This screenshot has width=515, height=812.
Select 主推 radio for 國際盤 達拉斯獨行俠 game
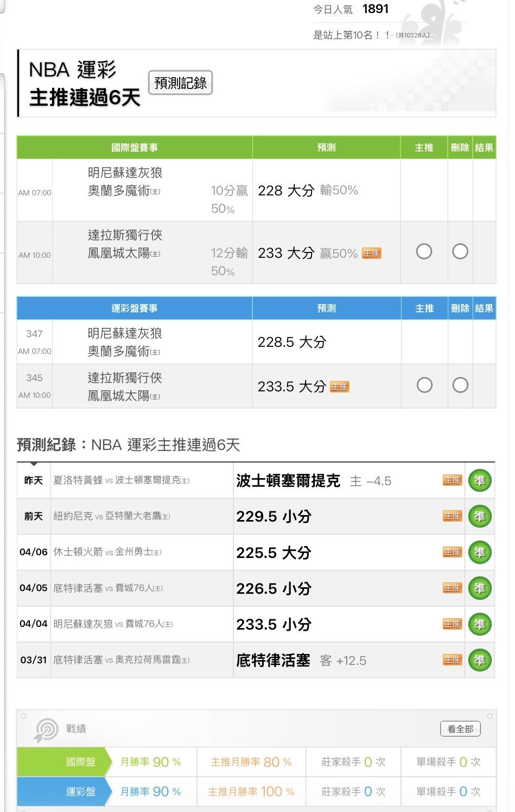[424, 251]
